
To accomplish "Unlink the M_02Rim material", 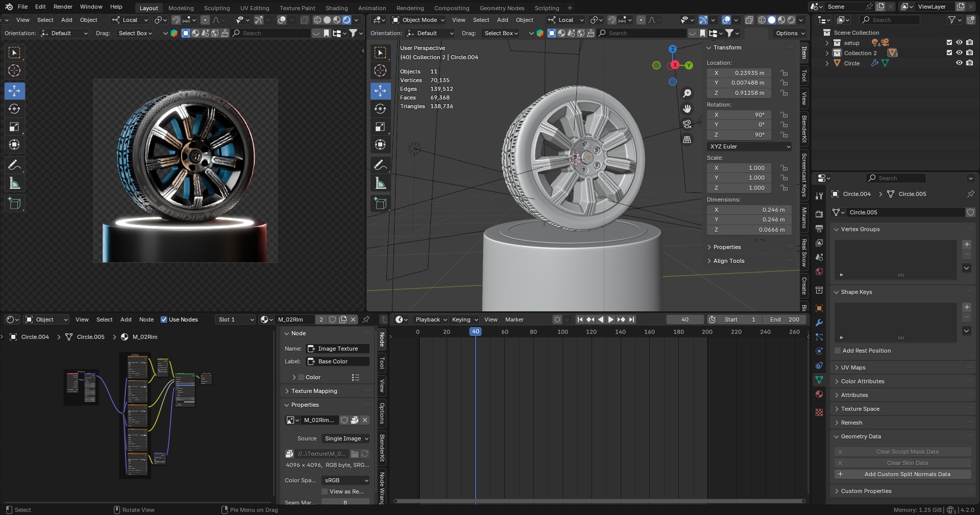I will point(353,320).
